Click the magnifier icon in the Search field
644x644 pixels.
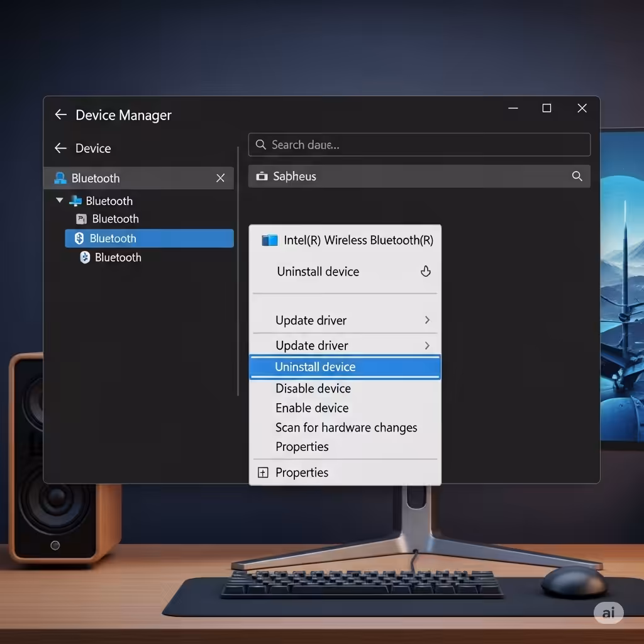[x=261, y=145]
